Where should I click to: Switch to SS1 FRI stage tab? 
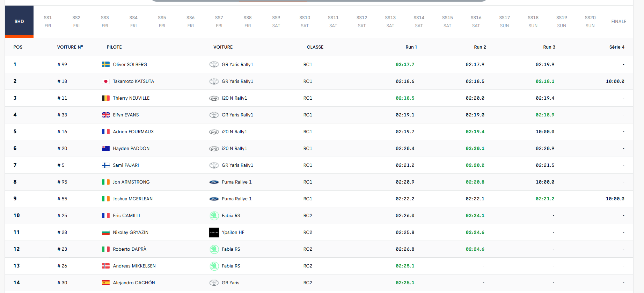tap(48, 21)
